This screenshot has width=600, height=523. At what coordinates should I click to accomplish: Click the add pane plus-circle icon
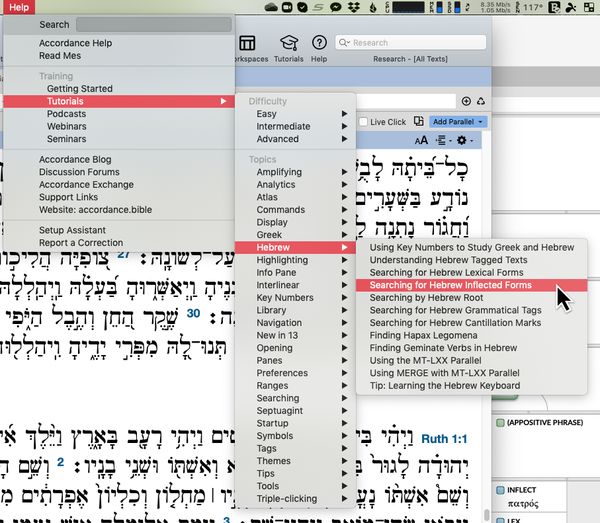point(466,101)
